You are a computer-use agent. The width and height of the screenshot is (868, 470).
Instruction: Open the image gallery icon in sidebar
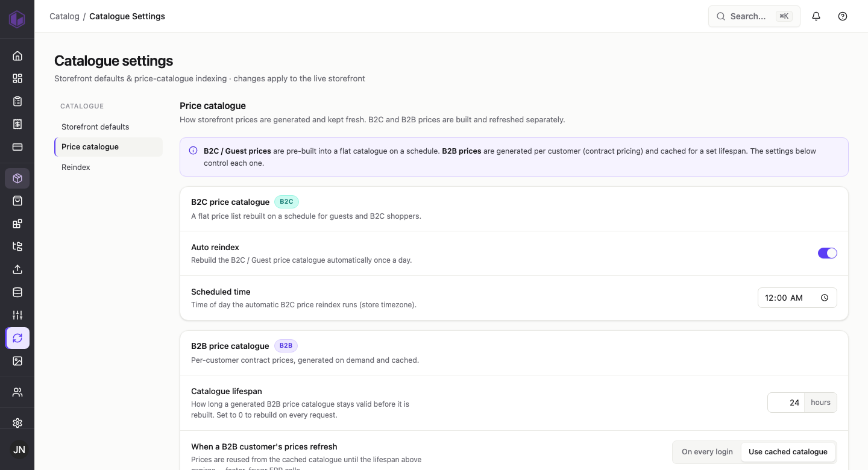click(17, 361)
